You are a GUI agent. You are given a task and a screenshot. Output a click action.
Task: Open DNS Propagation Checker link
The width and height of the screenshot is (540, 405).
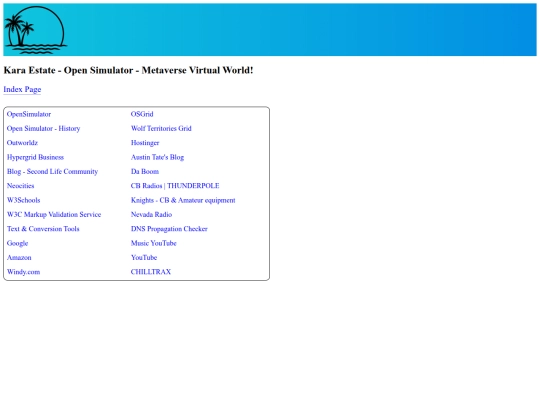(x=169, y=229)
